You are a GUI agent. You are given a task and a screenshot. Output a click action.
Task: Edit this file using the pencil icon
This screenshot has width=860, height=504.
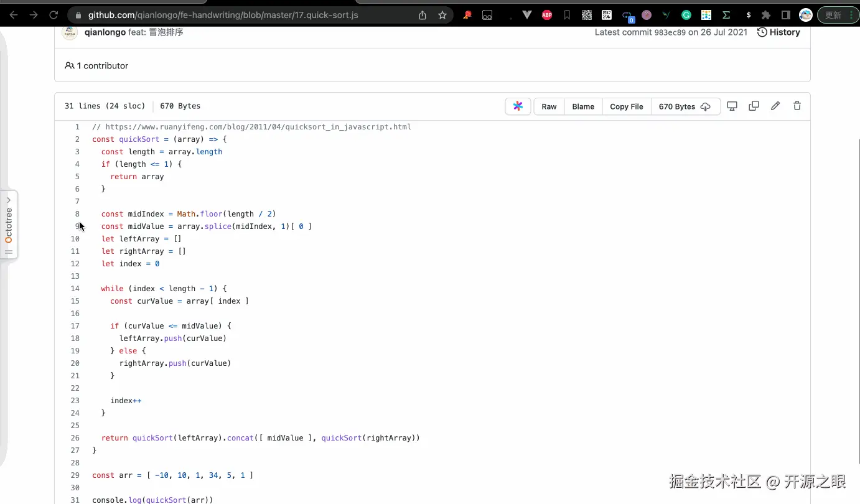point(775,106)
